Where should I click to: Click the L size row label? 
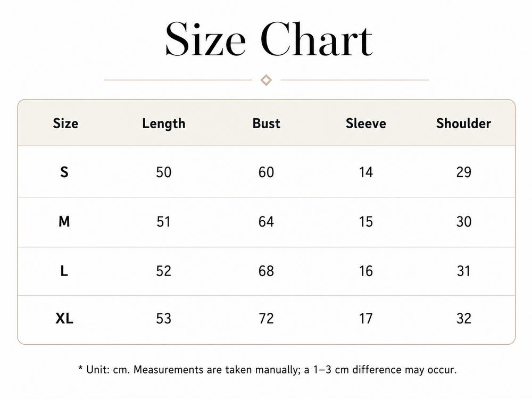click(64, 271)
